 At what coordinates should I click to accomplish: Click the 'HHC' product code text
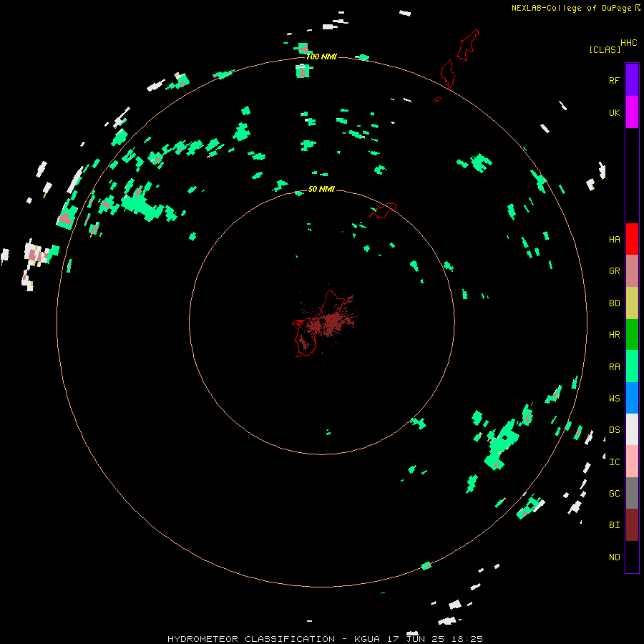629,43
